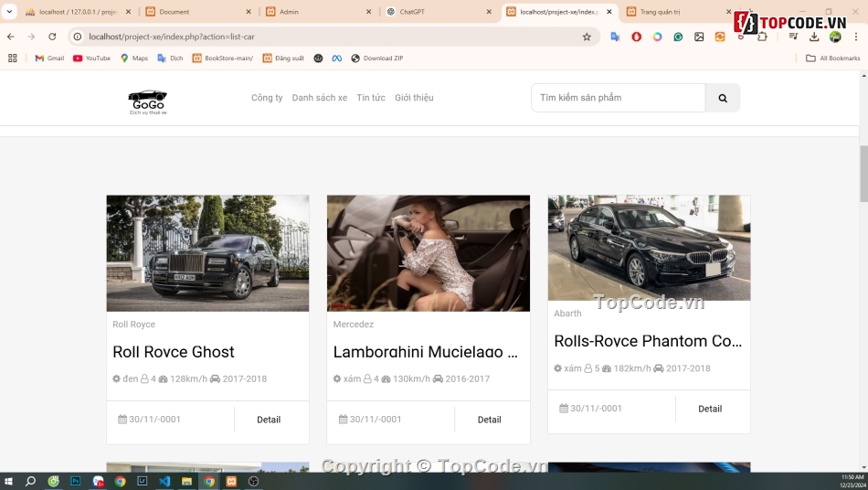This screenshot has height=490, width=868.
Task: Close the Document tab
Action: (x=248, y=12)
